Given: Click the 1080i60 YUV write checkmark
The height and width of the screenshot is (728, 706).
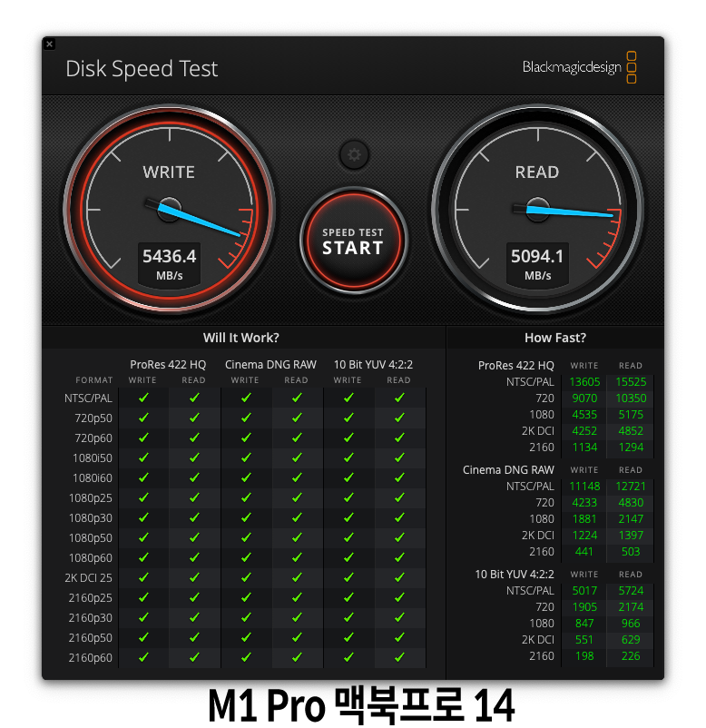Looking at the screenshot, I should [x=348, y=477].
